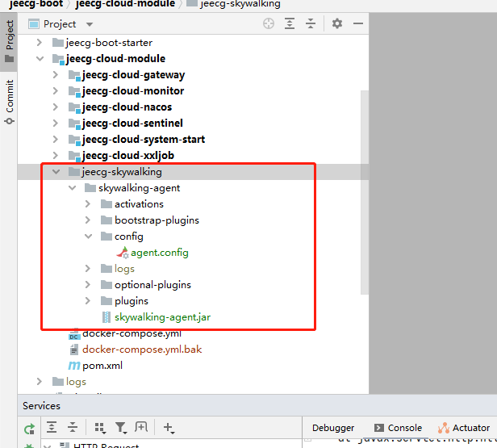Expand the activations folder
The height and width of the screenshot is (448, 497).
(x=88, y=204)
